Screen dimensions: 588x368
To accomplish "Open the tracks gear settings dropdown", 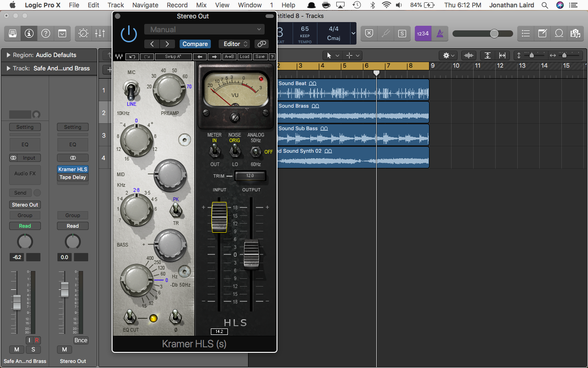I will [x=449, y=55].
